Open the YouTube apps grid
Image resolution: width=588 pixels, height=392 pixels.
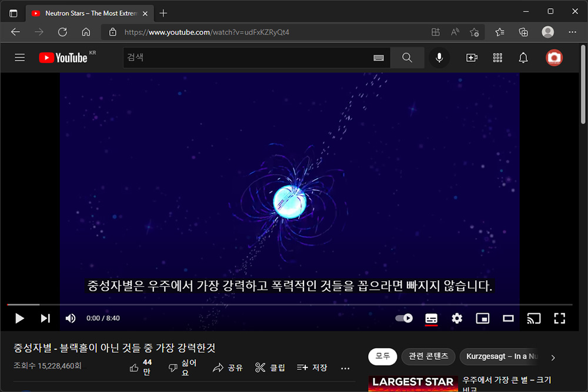pos(497,58)
